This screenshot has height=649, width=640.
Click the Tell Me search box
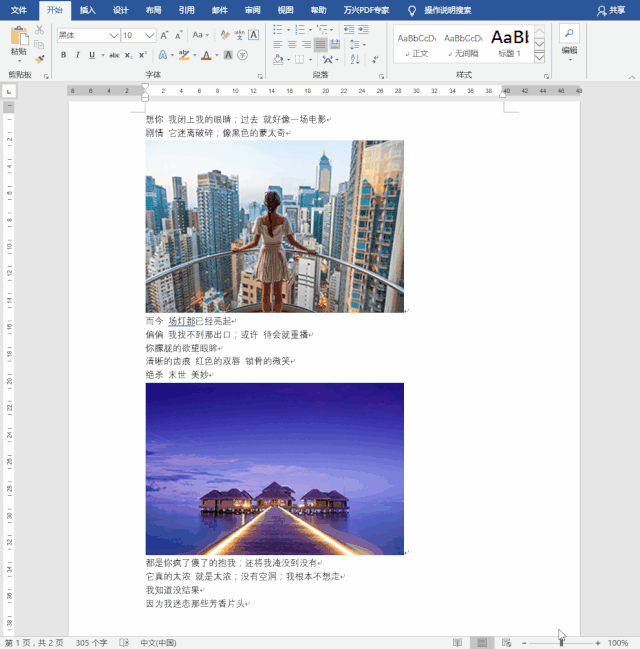[448, 10]
